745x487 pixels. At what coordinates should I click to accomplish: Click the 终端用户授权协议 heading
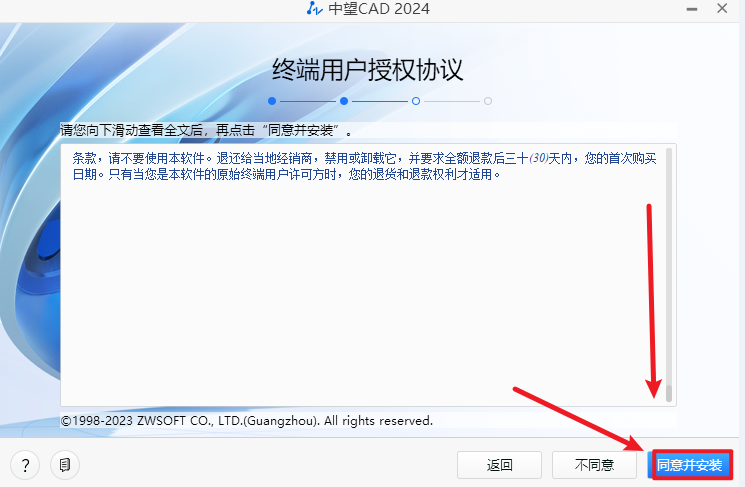click(369, 70)
